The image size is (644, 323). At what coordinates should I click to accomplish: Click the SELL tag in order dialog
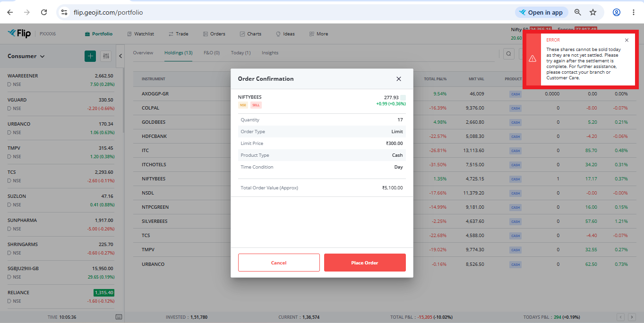pyautogui.click(x=256, y=105)
